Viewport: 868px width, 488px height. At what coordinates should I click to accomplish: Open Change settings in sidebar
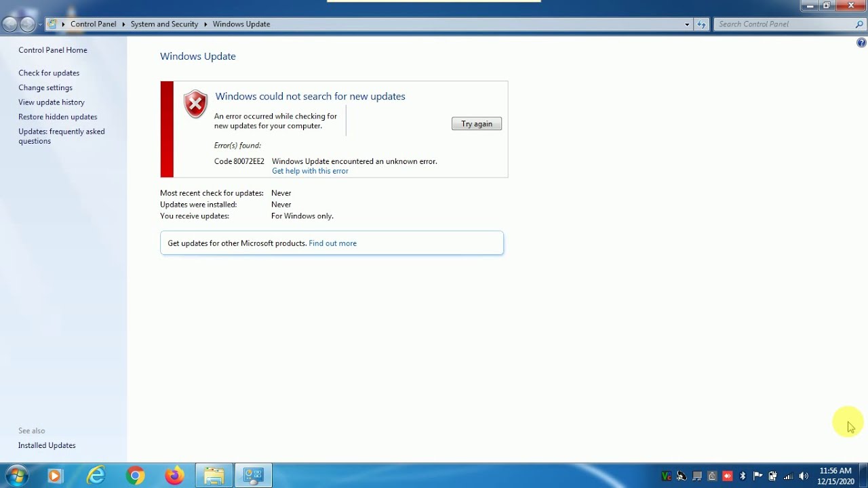[45, 87]
